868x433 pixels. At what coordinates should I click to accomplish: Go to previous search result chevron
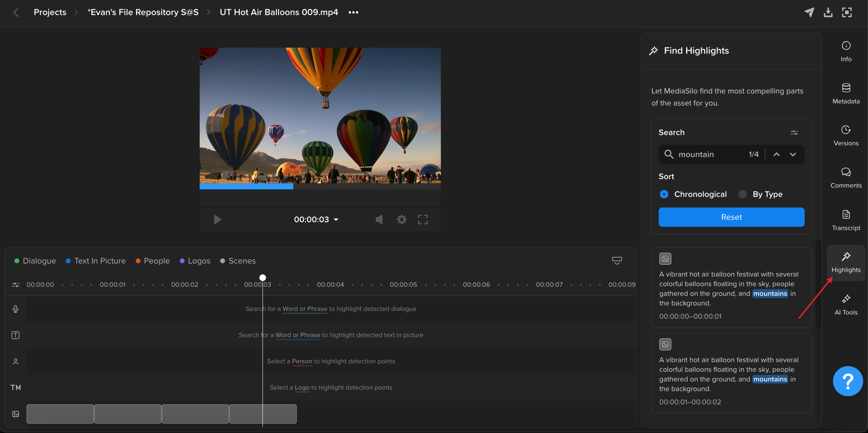[x=776, y=154]
